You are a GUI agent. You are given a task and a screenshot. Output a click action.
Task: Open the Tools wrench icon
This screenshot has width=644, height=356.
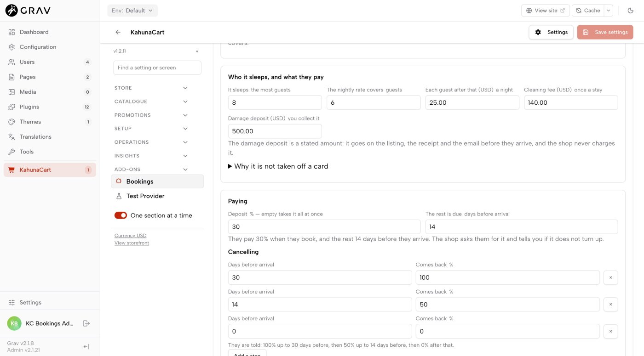11,152
